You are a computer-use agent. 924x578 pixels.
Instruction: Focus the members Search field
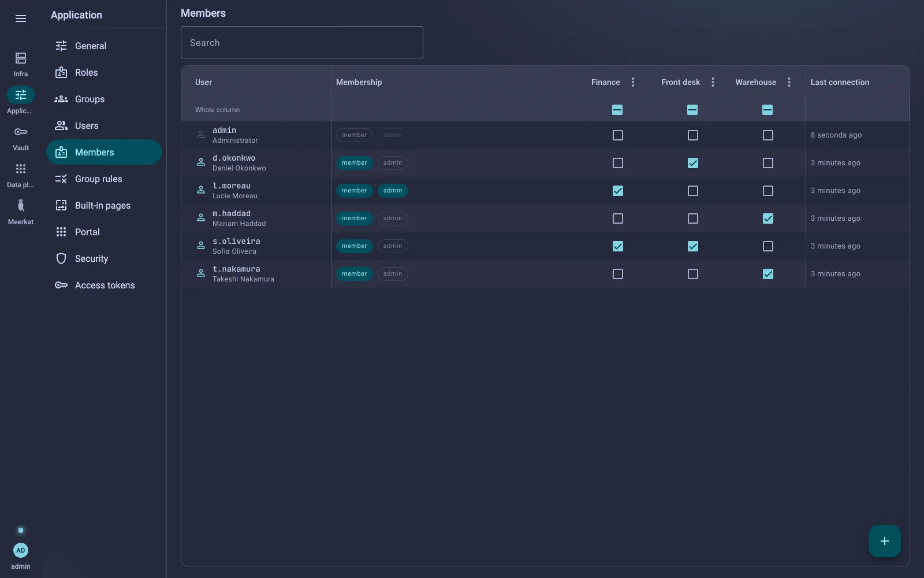302,42
